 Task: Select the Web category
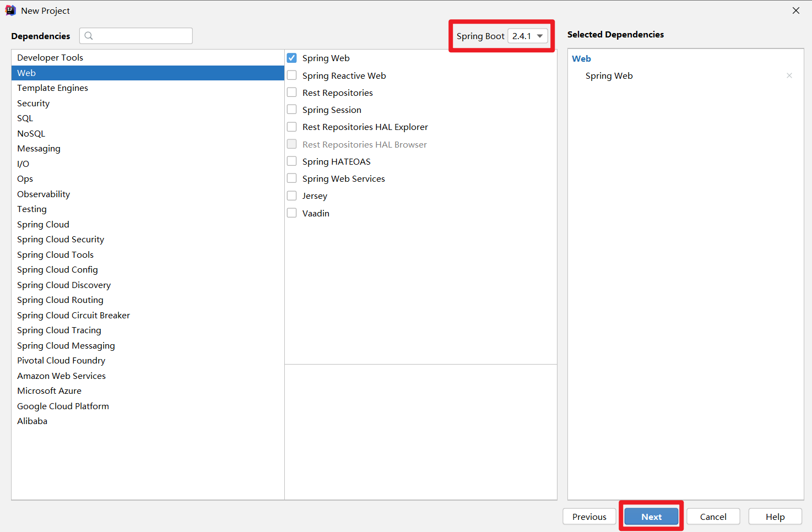pos(148,73)
